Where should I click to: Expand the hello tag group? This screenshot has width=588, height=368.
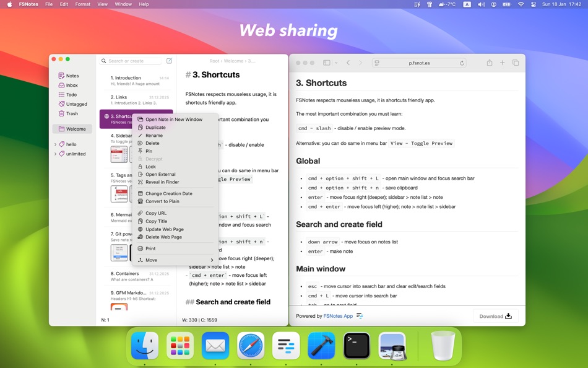tap(56, 144)
